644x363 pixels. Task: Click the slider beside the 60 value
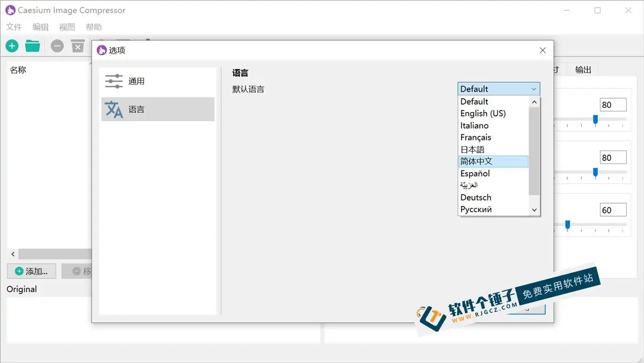click(567, 225)
